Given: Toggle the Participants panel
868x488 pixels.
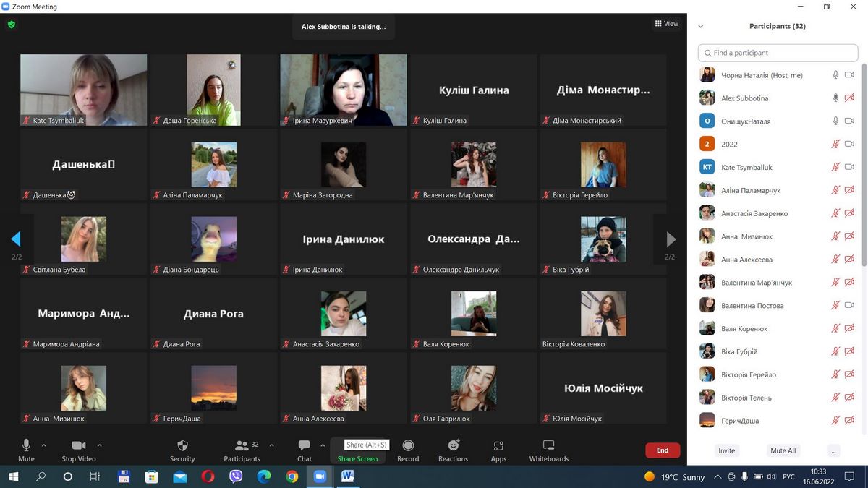Looking at the screenshot, I should (x=242, y=446).
